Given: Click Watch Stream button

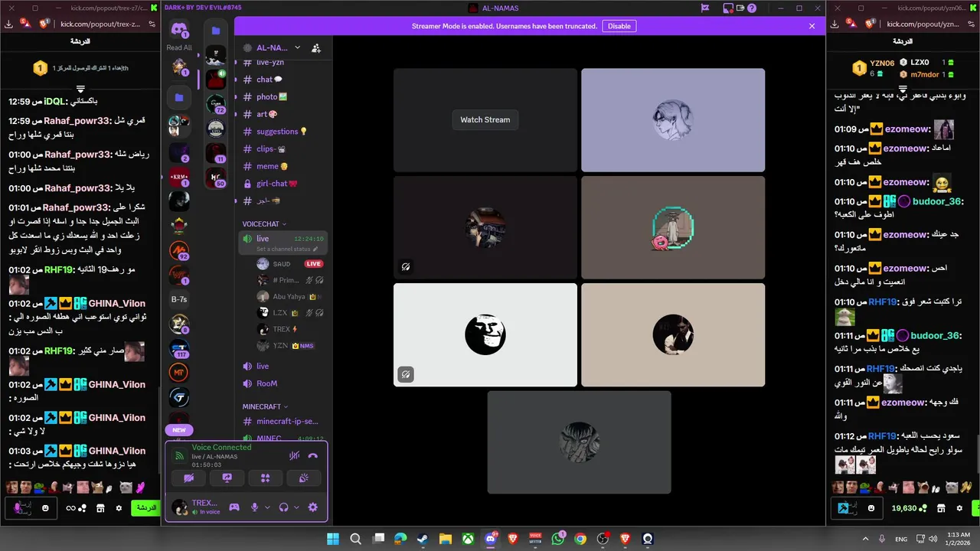Looking at the screenshot, I should coord(485,119).
